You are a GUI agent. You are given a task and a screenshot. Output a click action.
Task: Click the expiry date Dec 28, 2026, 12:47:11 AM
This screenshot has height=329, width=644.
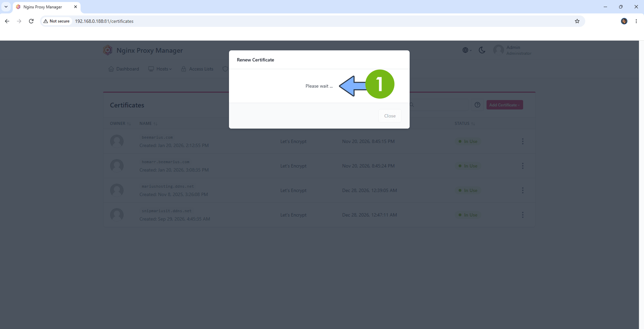pyautogui.click(x=369, y=215)
